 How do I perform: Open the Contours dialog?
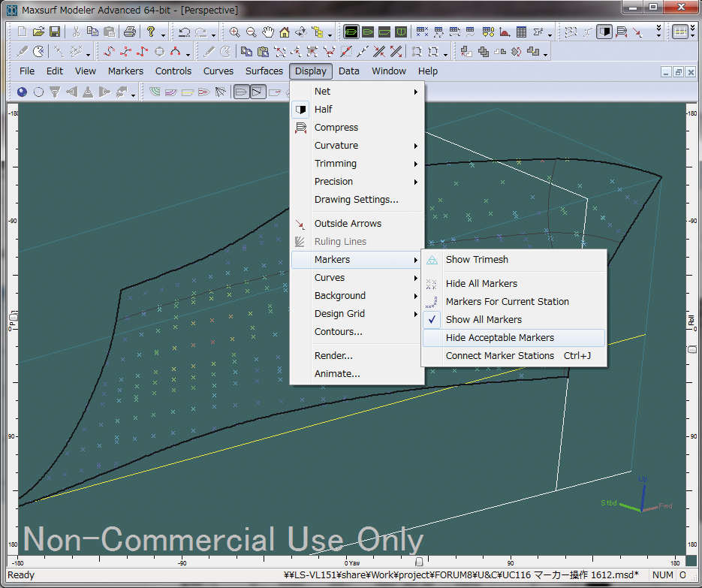[357, 331]
